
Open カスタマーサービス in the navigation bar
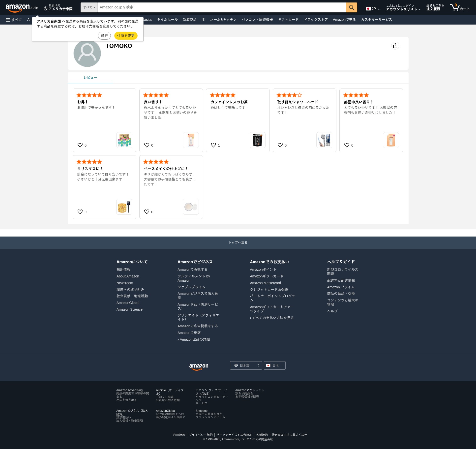tap(376, 20)
